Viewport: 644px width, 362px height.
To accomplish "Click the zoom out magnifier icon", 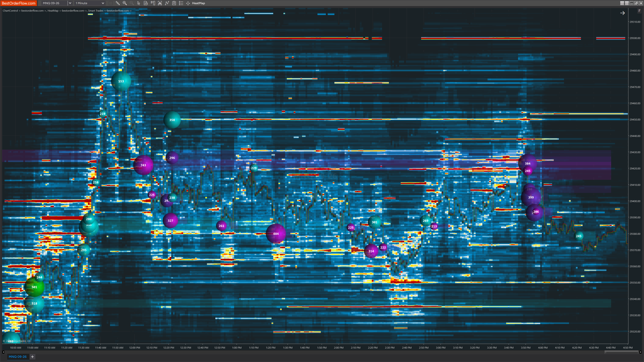I will [x=131, y=3].
